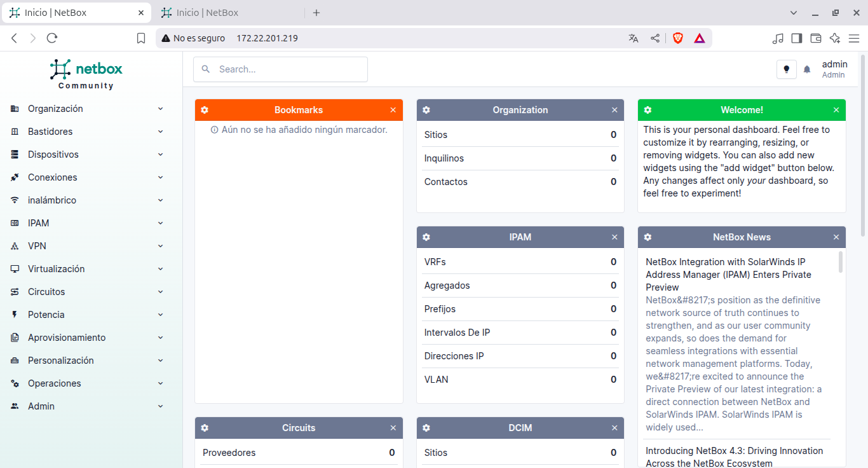Image resolution: width=868 pixels, height=468 pixels.
Task: Open Welcome widget gear settings
Action: point(648,110)
